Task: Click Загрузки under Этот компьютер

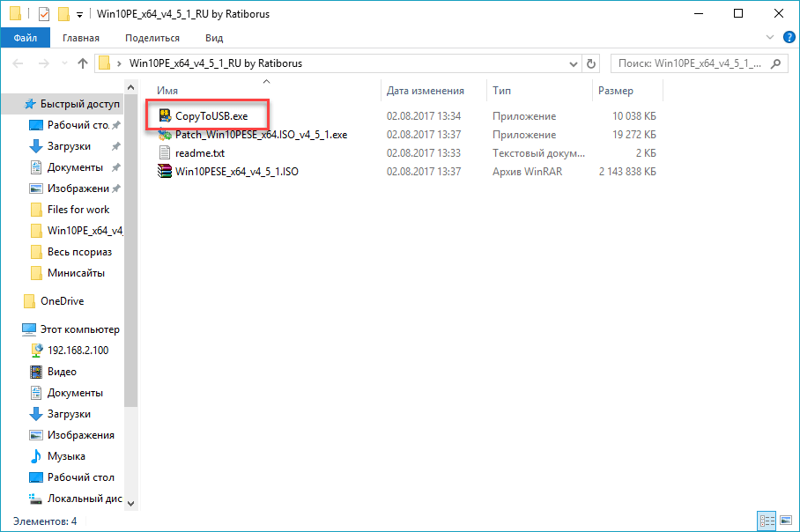Action: click(60, 414)
